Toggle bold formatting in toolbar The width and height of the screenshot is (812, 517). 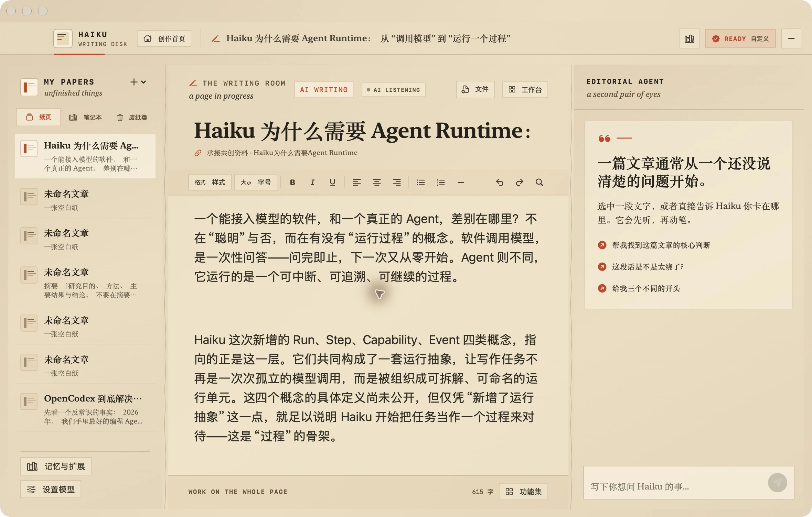292,182
